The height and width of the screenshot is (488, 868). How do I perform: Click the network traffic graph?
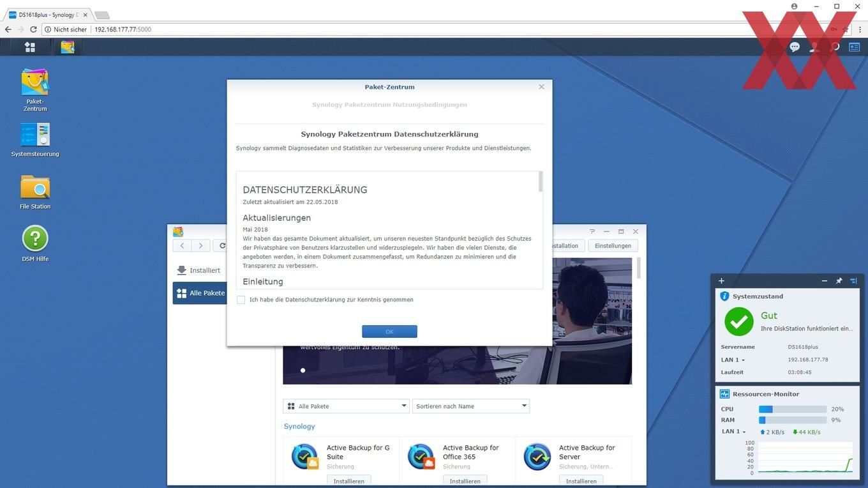[805, 457]
